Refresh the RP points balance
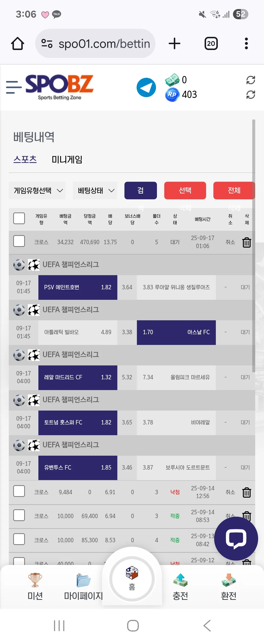The image size is (264, 644). (x=251, y=94)
